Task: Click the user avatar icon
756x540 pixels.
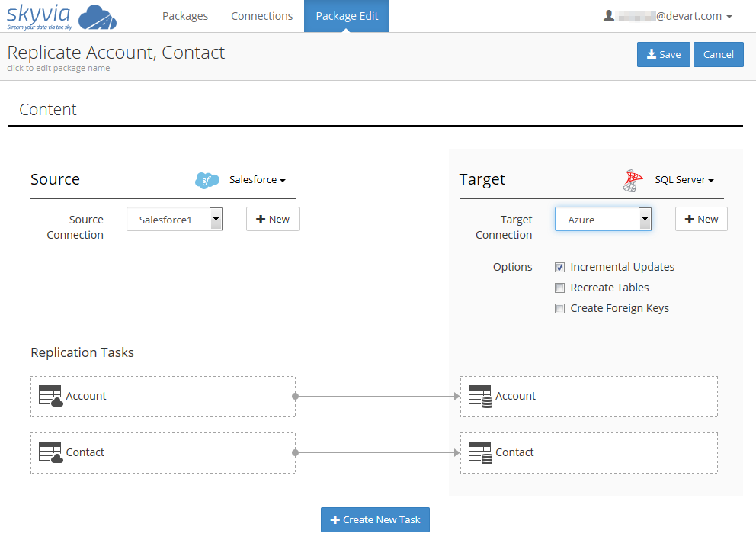Action: [x=609, y=15]
